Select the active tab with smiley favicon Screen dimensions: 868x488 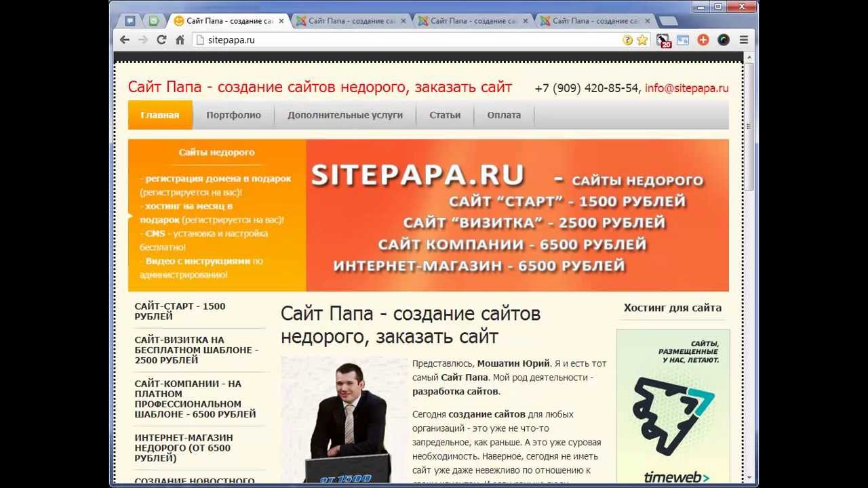pyautogui.click(x=229, y=21)
